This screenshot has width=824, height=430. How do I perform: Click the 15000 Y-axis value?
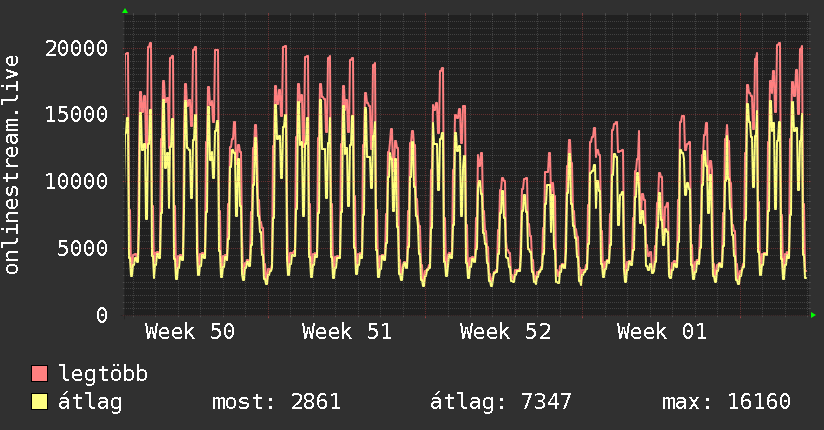point(77,114)
